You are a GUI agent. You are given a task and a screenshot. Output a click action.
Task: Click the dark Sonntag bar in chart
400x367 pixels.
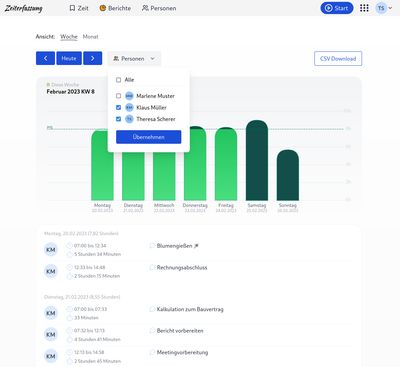288,175
